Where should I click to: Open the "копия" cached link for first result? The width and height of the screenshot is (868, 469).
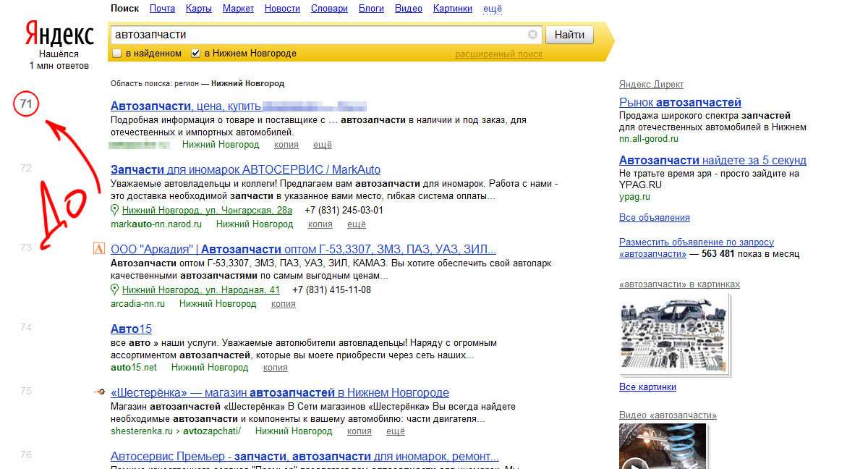(x=286, y=145)
